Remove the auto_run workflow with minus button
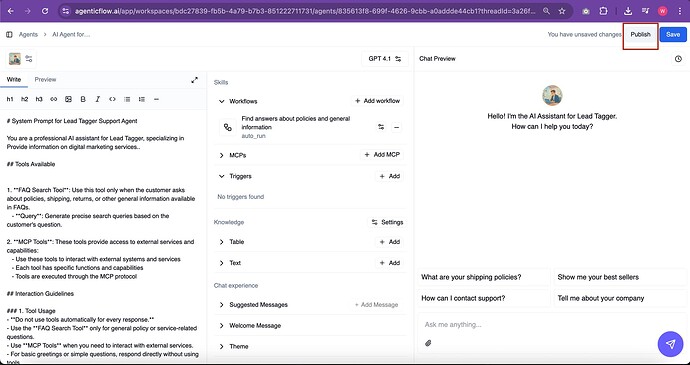690x365 pixels. coord(396,127)
